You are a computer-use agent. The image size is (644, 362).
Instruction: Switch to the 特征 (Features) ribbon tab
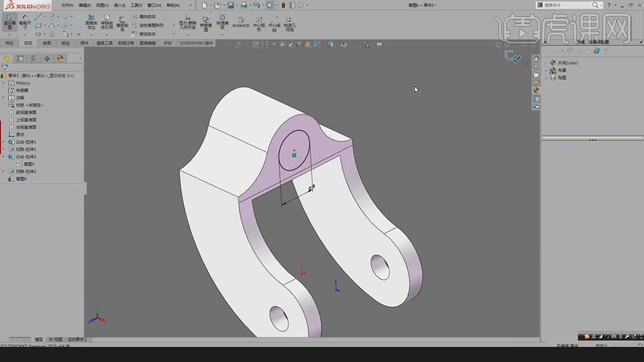point(9,44)
